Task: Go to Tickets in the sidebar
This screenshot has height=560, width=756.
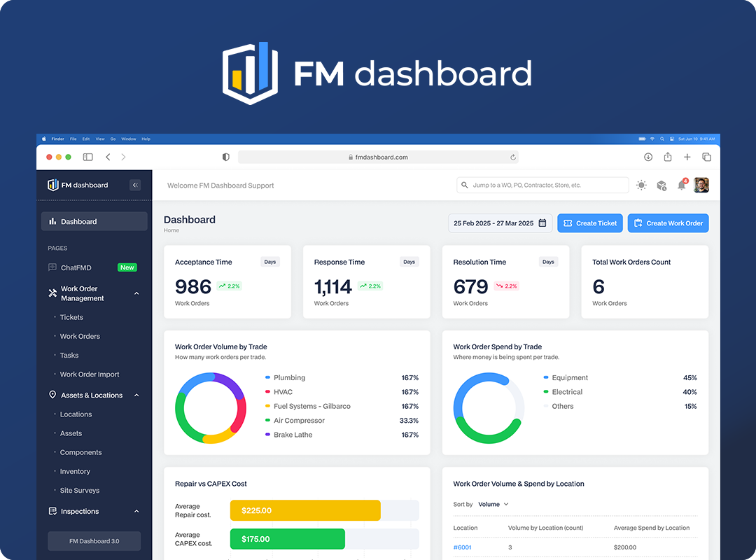Action: pos(71,317)
